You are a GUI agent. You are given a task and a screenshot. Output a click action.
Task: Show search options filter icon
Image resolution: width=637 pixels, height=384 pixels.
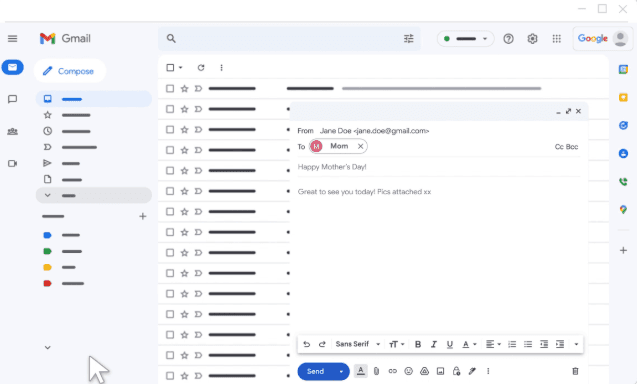tap(408, 39)
